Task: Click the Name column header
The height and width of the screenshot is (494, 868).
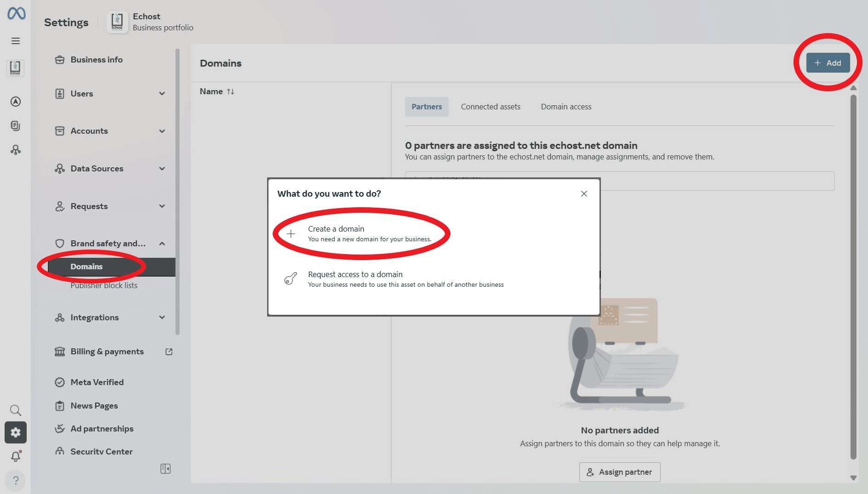Action: 211,91
